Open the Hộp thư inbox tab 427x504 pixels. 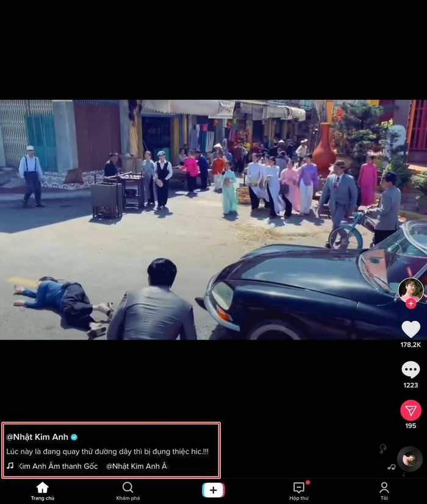(x=299, y=491)
